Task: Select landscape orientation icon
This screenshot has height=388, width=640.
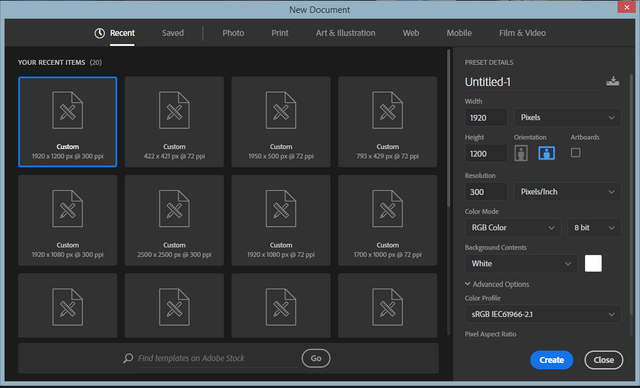Action: [x=547, y=153]
